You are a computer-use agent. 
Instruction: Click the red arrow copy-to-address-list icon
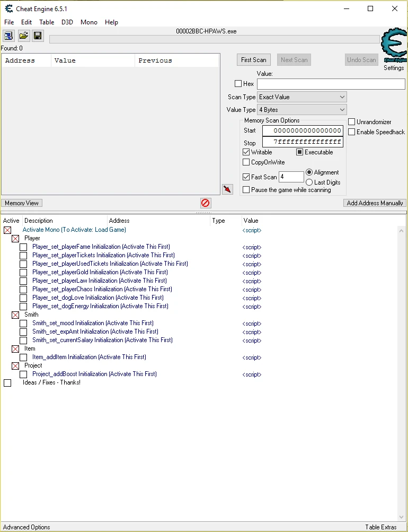[x=227, y=189]
